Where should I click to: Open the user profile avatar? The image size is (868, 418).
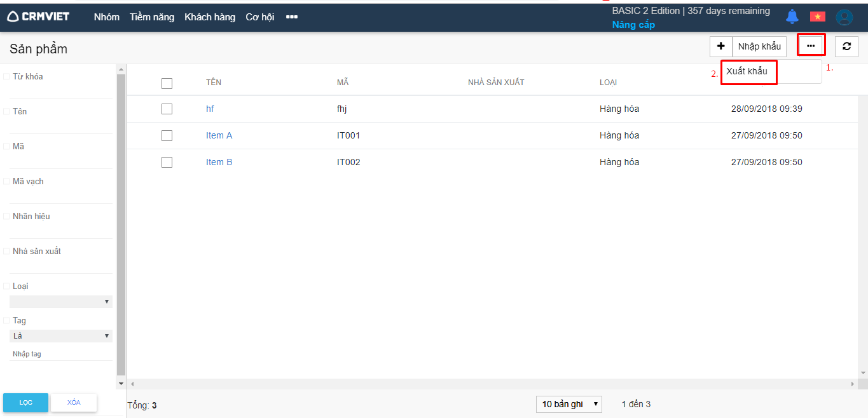pos(844,17)
